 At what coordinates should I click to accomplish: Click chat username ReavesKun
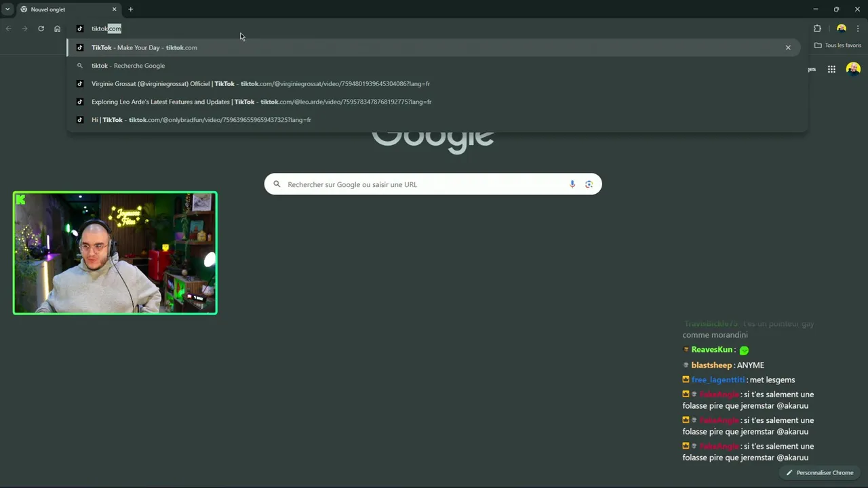click(x=711, y=350)
